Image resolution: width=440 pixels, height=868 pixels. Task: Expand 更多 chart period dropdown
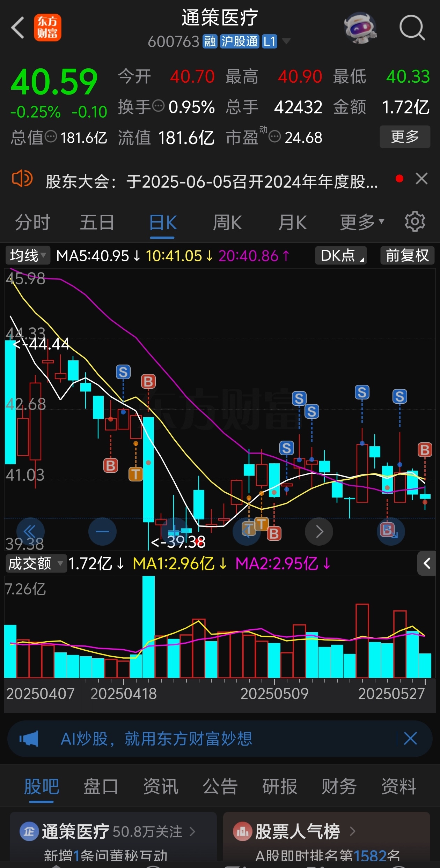click(362, 223)
